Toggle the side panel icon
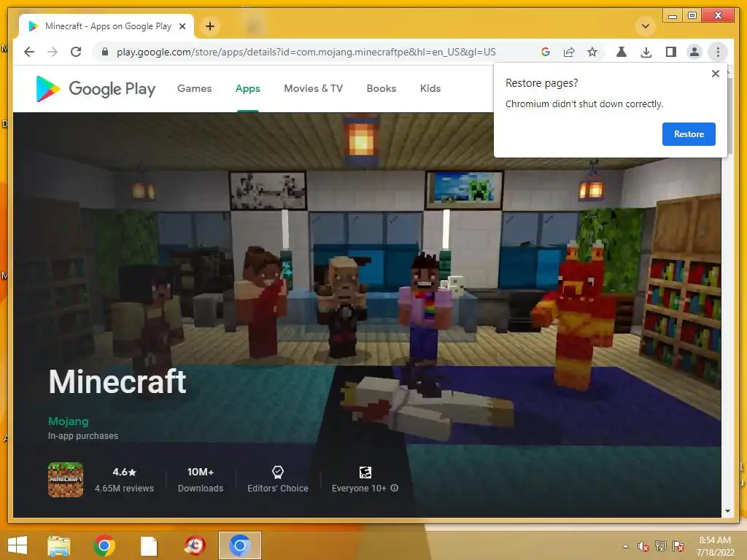The width and height of the screenshot is (747, 560). click(671, 52)
